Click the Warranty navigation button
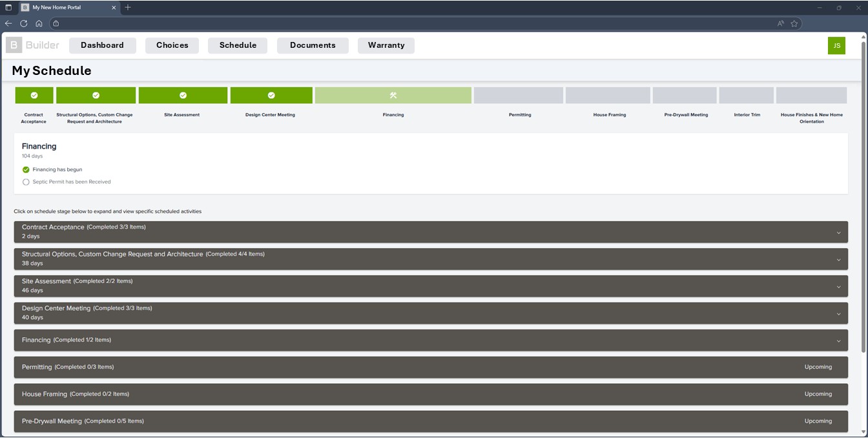 click(x=386, y=45)
